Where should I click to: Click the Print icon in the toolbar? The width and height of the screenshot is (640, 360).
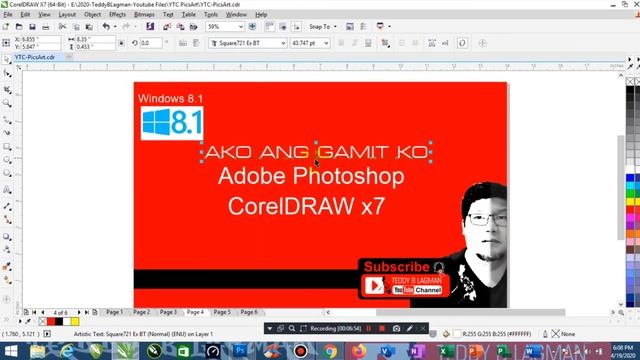tap(46, 27)
